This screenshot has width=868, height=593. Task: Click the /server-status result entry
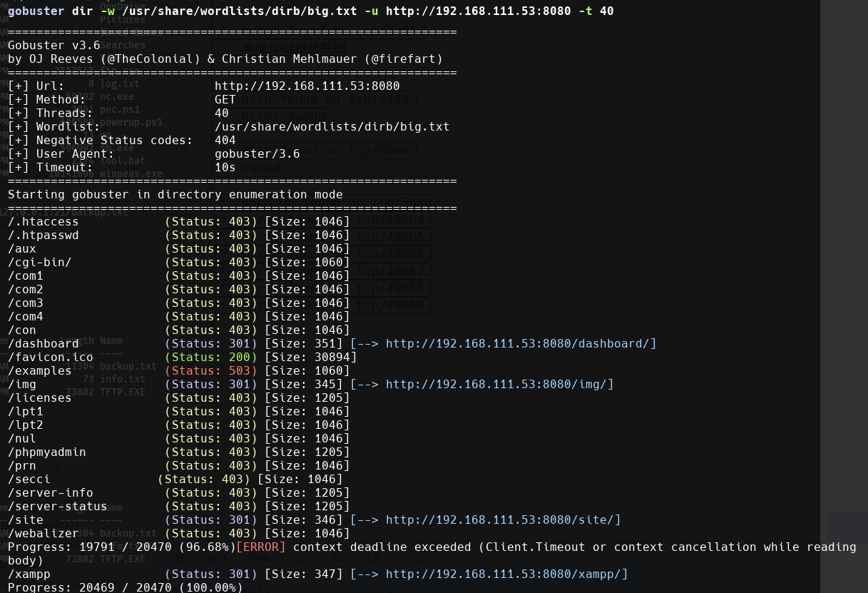(x=57, y=507)
